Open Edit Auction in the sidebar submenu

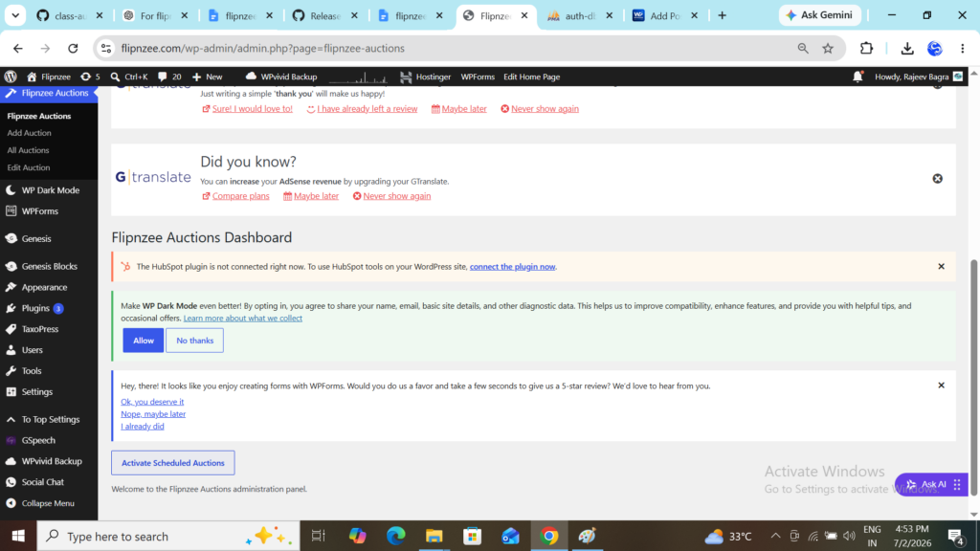coord(29,168)
